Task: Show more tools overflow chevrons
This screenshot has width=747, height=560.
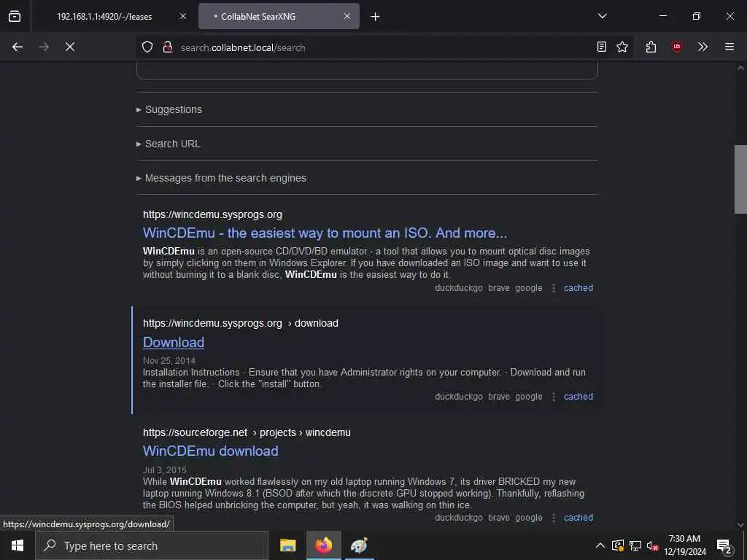Action: [703, 47]
